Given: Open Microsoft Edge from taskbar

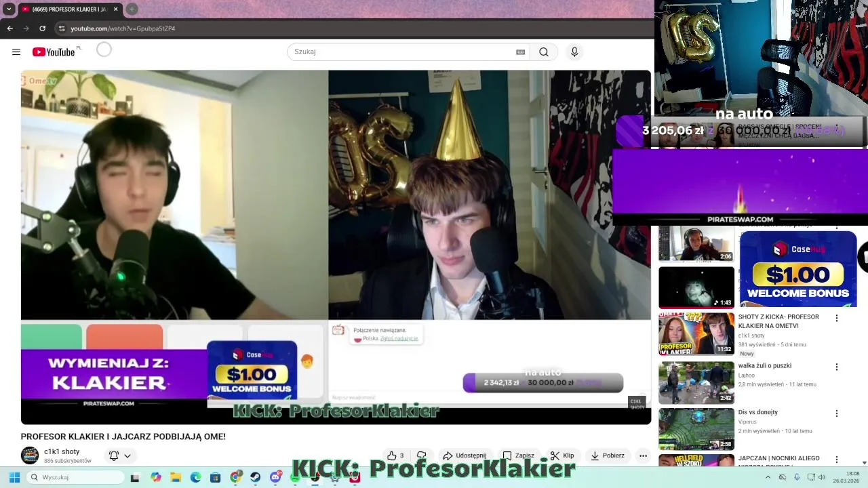Looking at the screenshot, I should click(195, 477).
